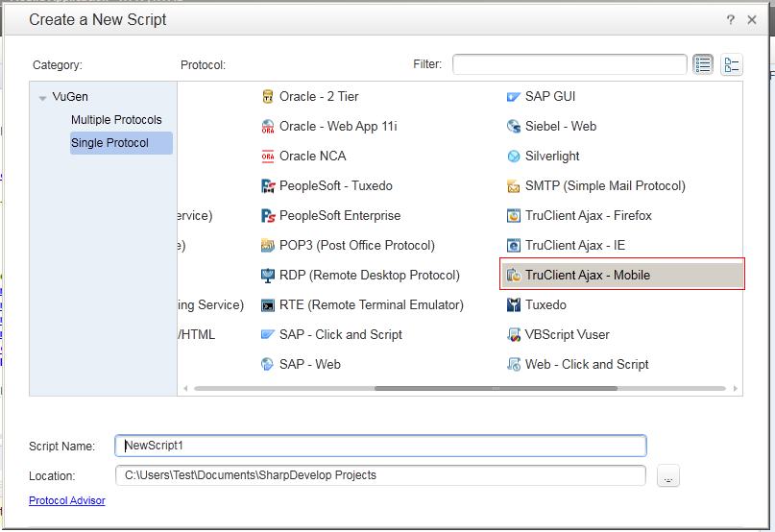
Task: Click the PeopleSoft - Tuxedo icon
Action: click(x=267, y=186)
